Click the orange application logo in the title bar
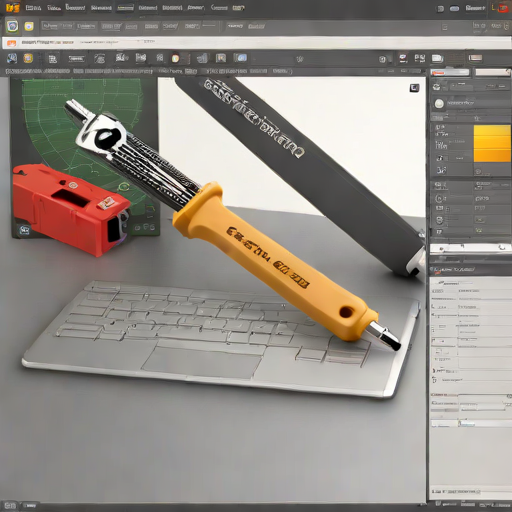This screenshot has width=512, height=512. 13,7
